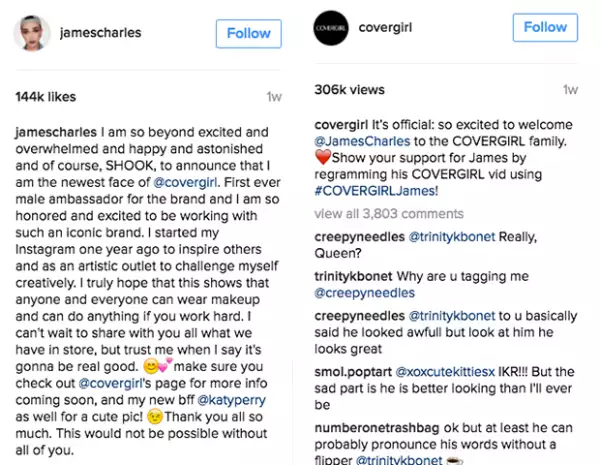Open creepyneedles commenter profile
Screen dimensions: 600x465
point(360,236)
